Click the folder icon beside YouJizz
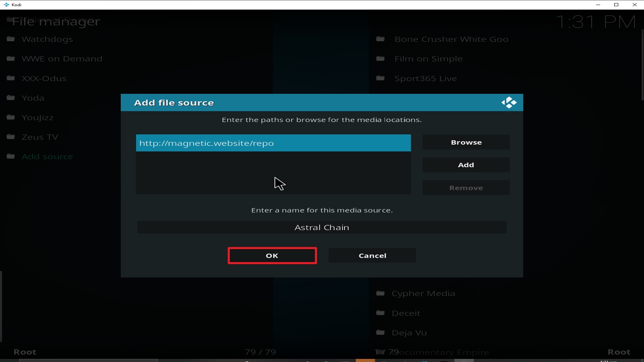Viewport: 644px width, 362px height. (11, 117)
